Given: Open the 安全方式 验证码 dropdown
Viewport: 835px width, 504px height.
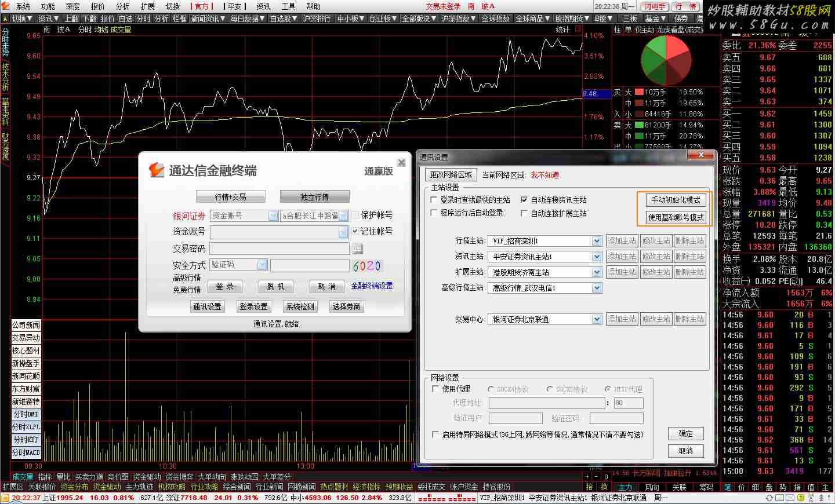Looking at the screenshot, I should (x=238, y=265).
